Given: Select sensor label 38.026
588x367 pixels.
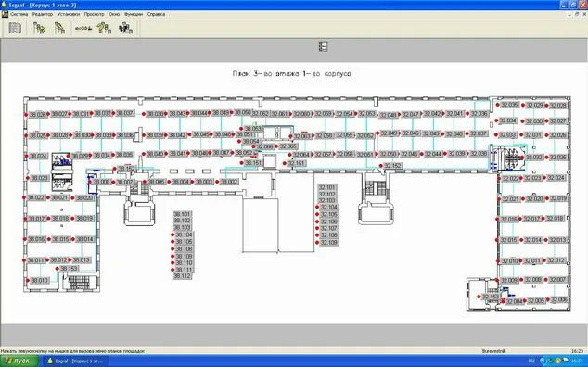Looking at the screenshot, I should tap(37, 115).
